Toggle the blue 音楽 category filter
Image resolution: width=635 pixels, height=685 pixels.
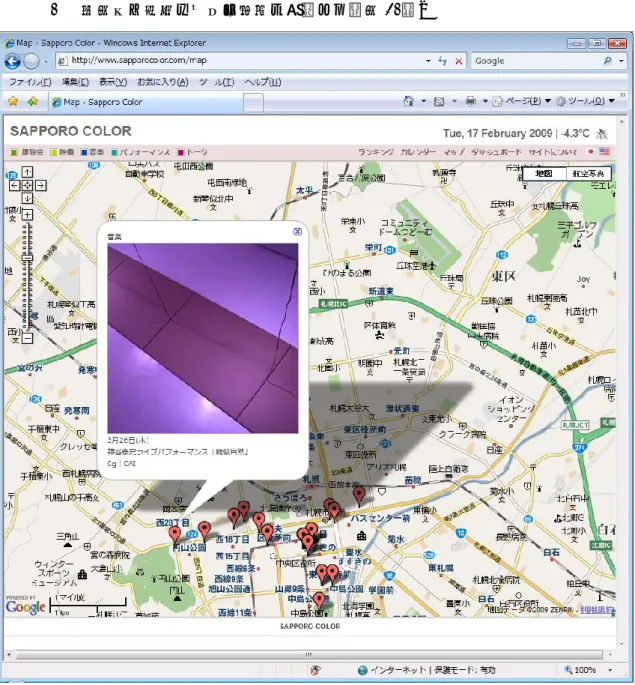coord(92,152)
